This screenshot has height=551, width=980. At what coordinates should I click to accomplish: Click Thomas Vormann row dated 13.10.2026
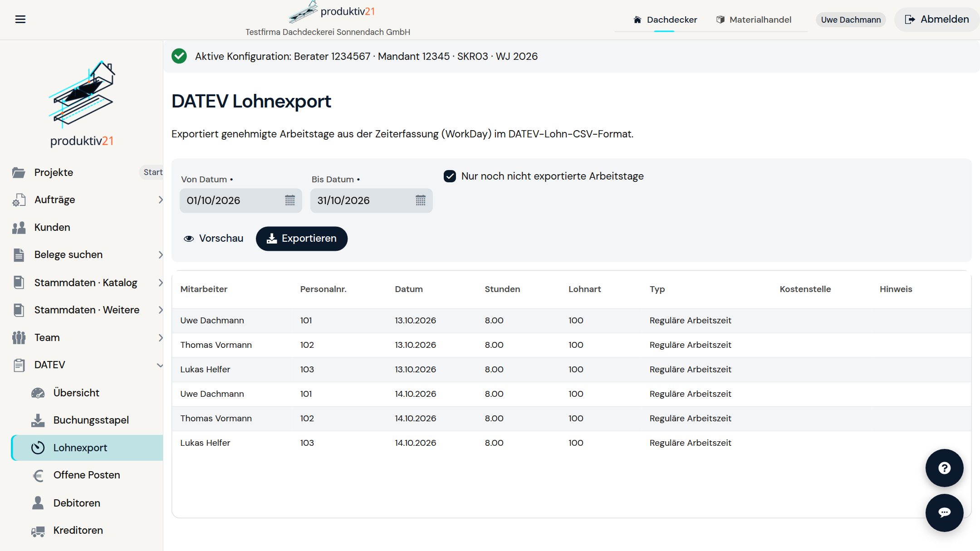tap(571, 345)
